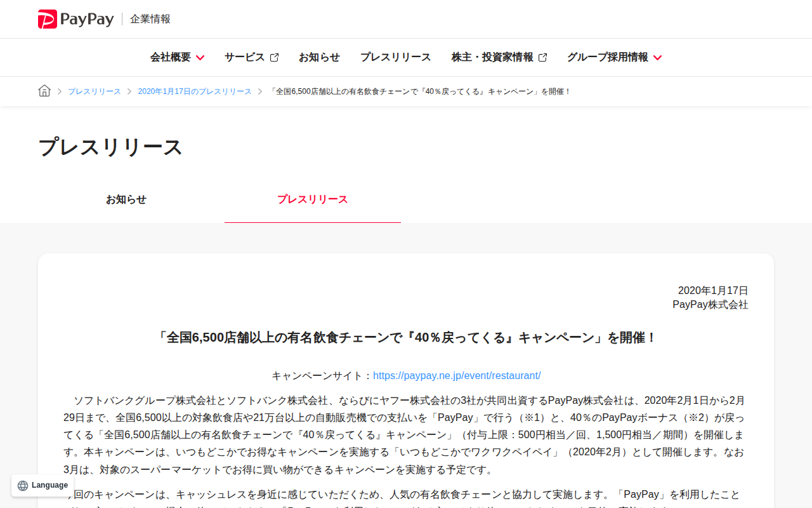This screenshot has height=508, width=812.
Task: Switch to the お知らせ tab
Action: [x=126, y=199]
